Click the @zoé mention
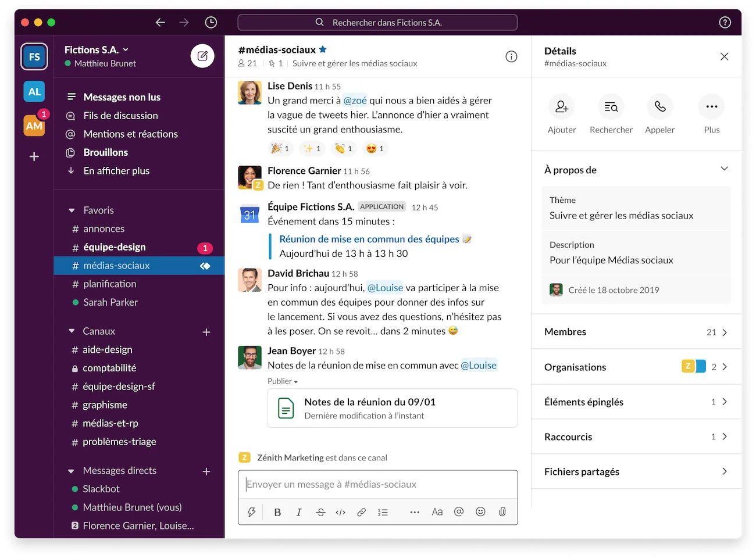 pos(355,101)
